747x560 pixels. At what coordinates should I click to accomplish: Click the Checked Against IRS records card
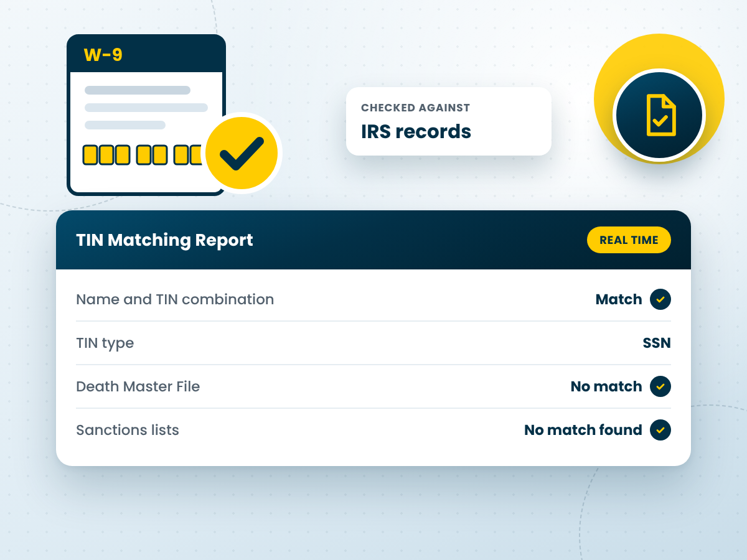449,121
